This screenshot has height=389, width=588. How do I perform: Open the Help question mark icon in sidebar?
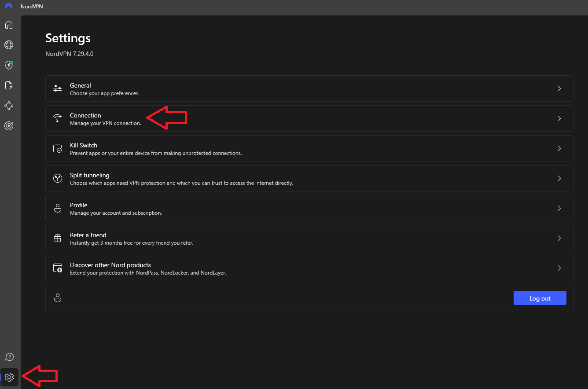pos(9,357)
